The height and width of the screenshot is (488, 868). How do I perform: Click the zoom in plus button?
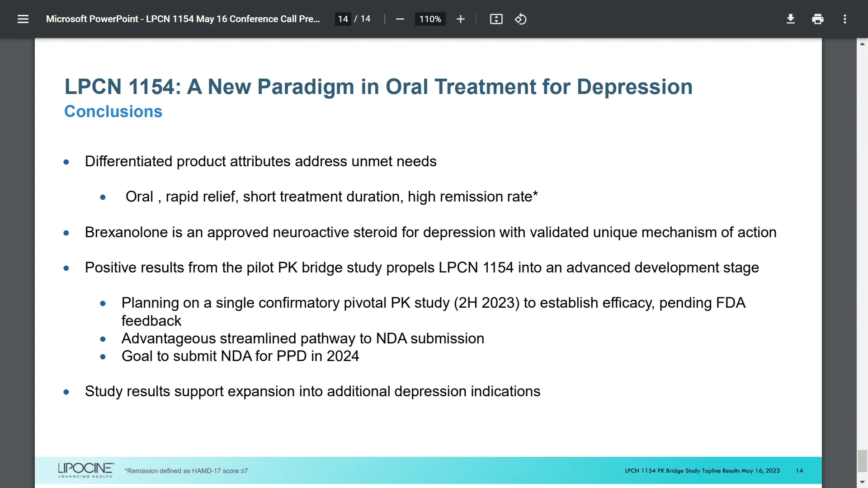tap(460, 19)
